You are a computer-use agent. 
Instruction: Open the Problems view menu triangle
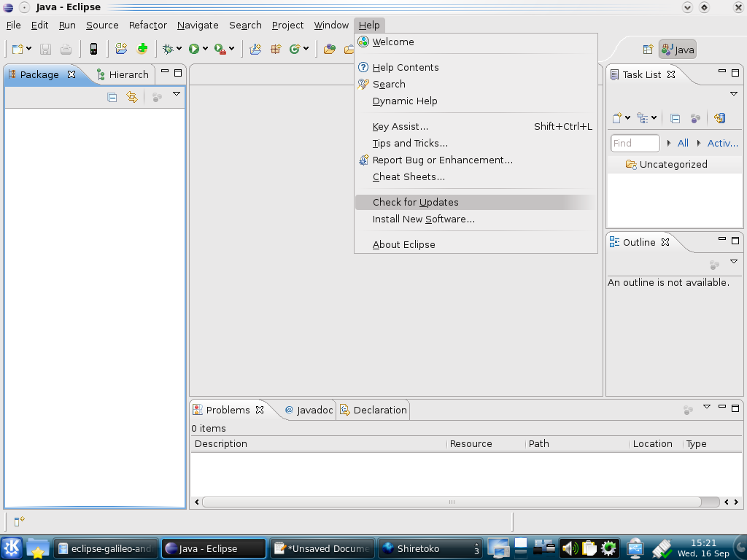click(x=707, y=407)
